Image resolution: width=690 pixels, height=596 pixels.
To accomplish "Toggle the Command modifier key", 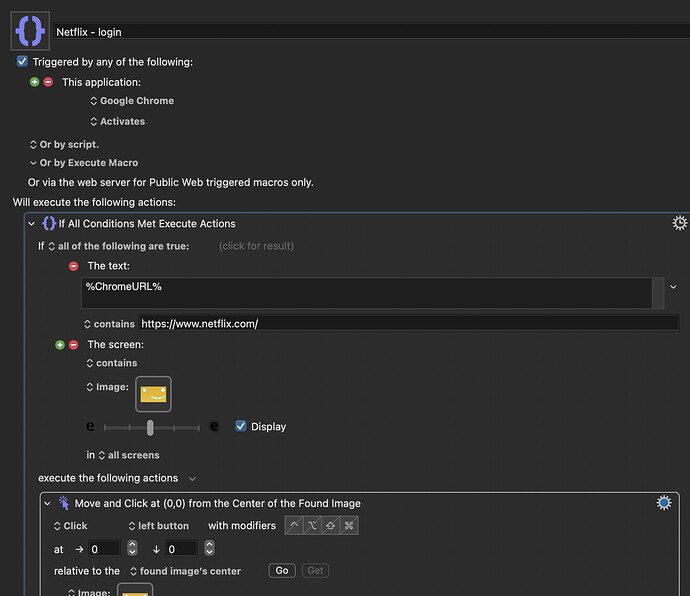I will coord(349,525).
